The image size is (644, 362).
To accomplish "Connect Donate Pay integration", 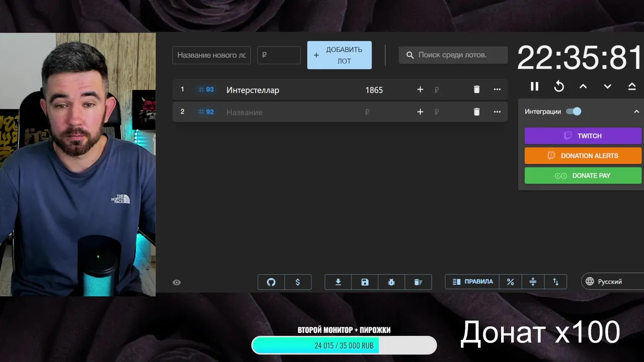I will tap(583, 175).
